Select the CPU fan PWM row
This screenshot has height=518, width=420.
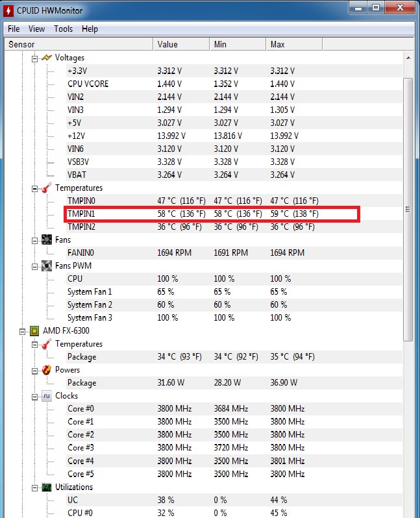point(234,279)
